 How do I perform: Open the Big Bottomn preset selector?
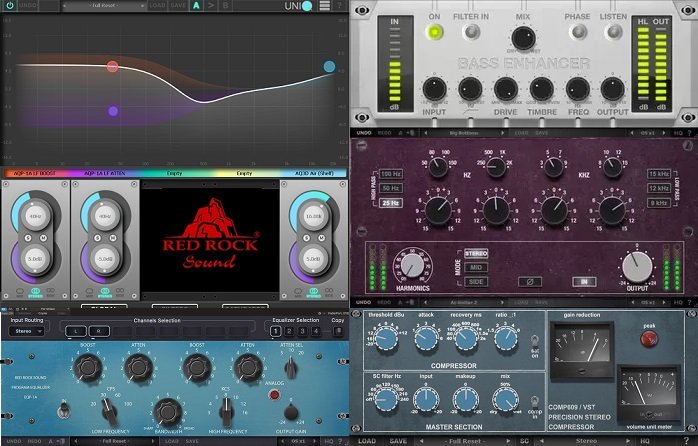coord(464,132)
